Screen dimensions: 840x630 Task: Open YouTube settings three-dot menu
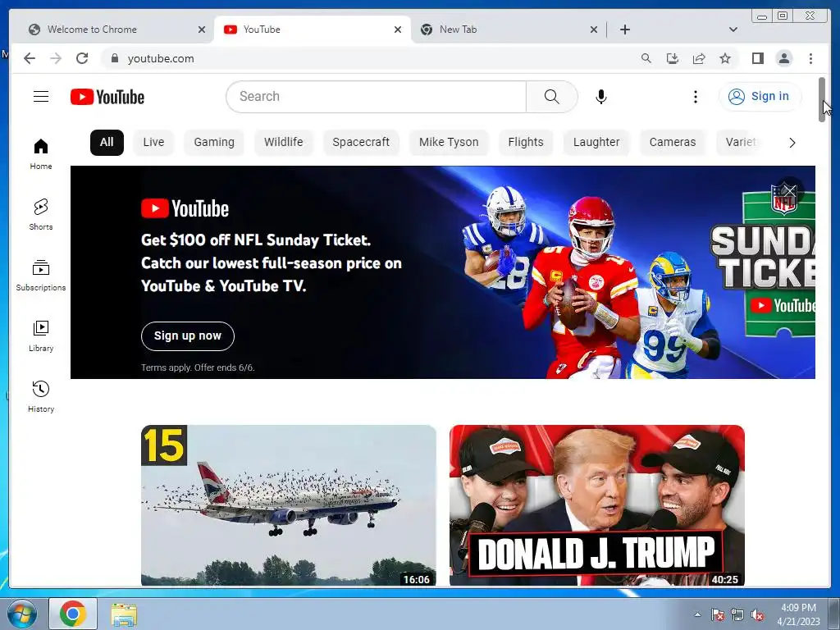click(x=696, y=97)
